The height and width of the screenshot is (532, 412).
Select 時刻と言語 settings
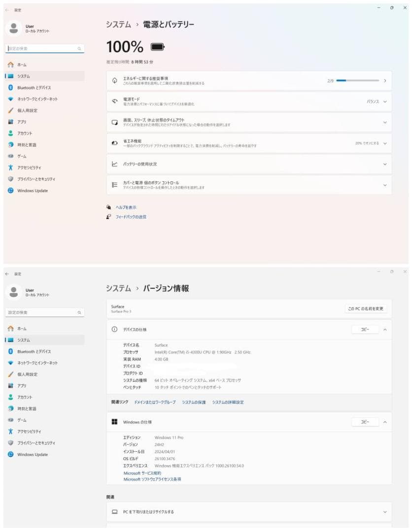26,144
